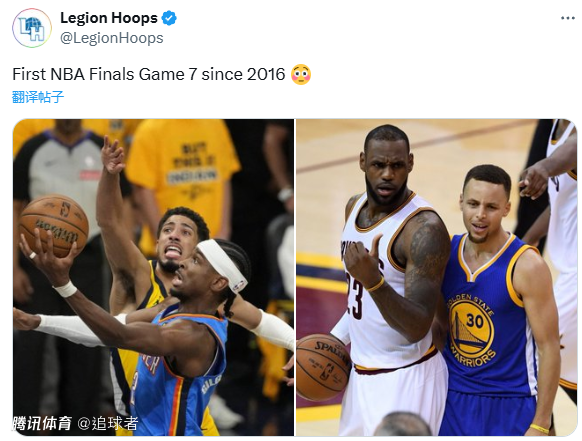Open the right LeBron and Curry photo
This screenshot has width=582, height=441.
[436, 277]
